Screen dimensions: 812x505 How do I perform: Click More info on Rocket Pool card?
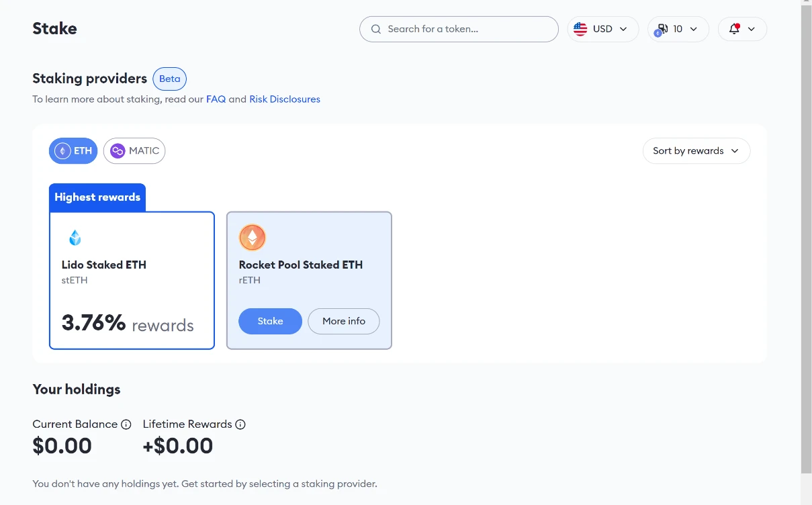click(343, 321)
